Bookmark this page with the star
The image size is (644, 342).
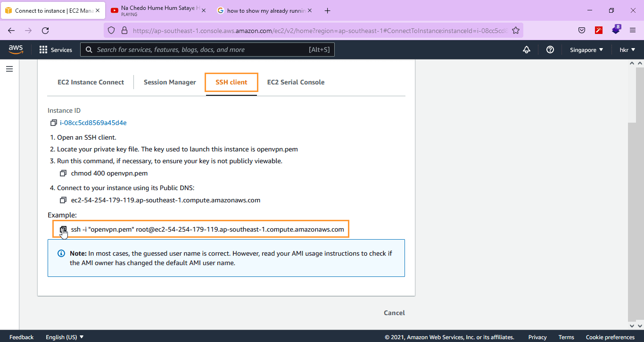(516, 30)
